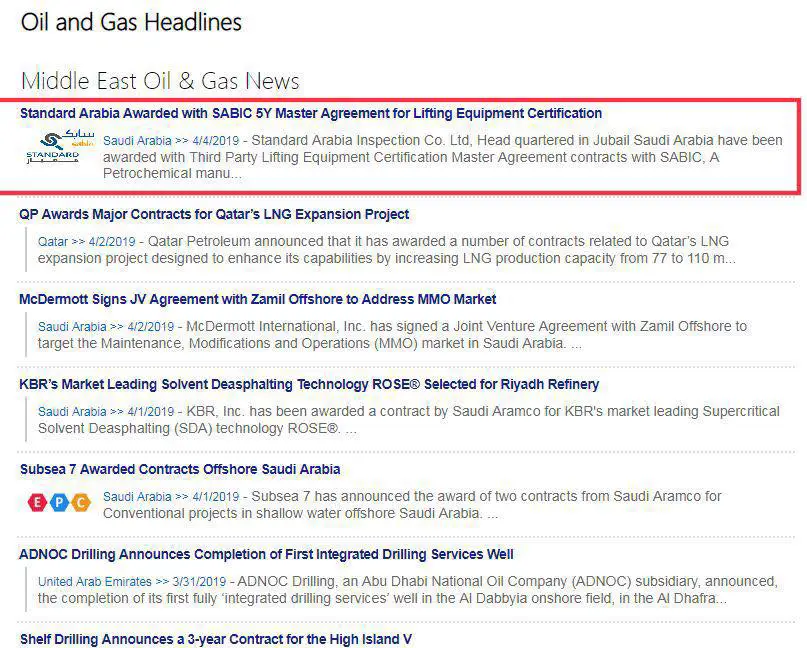Click Saudi Arabia >> 4/4/2019 location link
The width and height of the screenshot is (807, 648).
[170, 141]
